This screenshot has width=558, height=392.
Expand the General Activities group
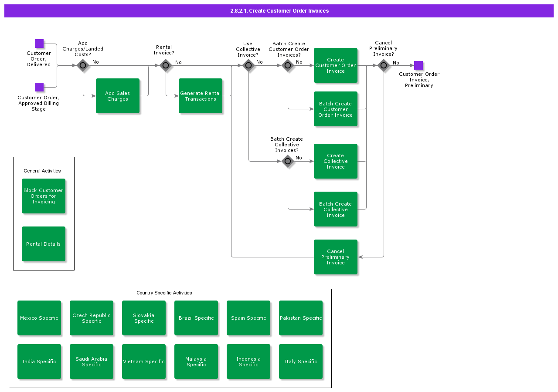(42, 171)
